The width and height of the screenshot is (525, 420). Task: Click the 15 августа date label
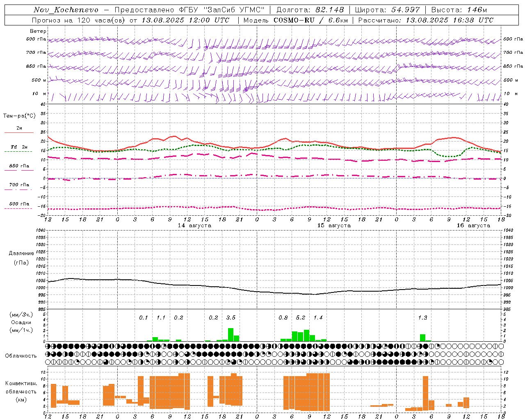pyautogui.click(x=334, y=226)
